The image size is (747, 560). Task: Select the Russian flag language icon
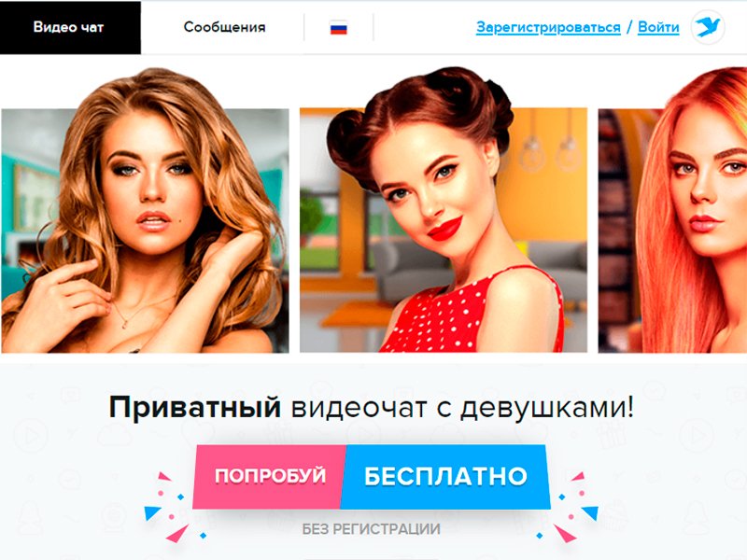point(339,29)
